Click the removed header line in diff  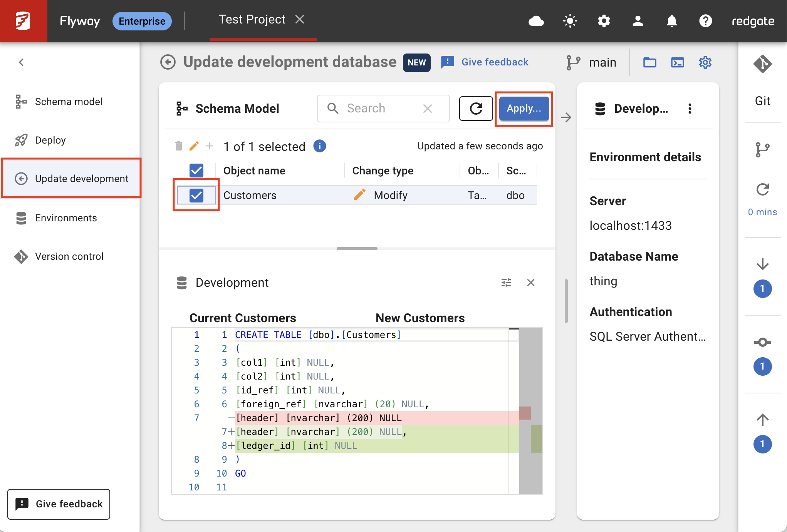tap(377, 418)
